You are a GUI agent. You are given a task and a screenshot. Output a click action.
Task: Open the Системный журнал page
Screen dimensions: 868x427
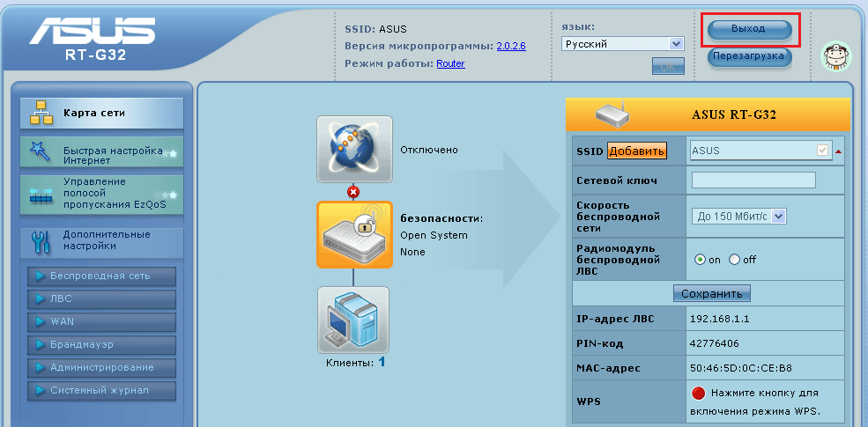pyautogui.click(x=102, y=390)
